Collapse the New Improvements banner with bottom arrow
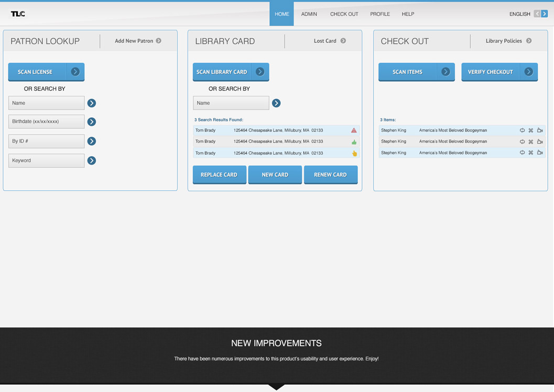Image resolution: width=554 pixels, height=392 pixels. coord(276,387)
